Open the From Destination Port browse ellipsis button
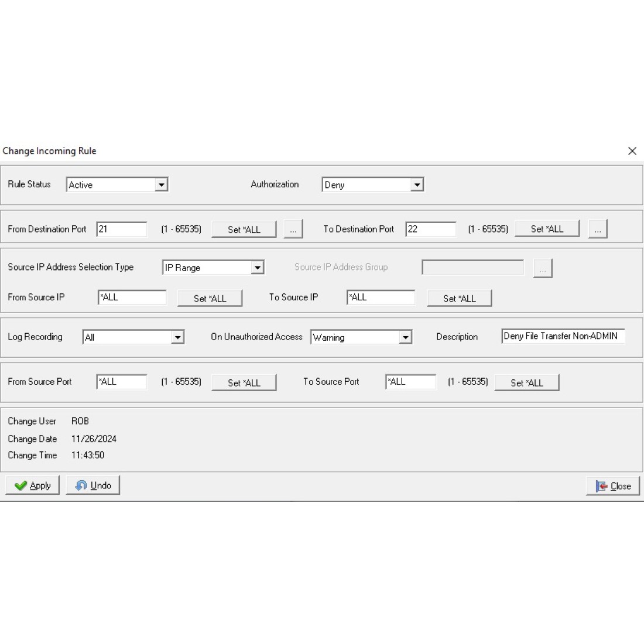This screenshot has width=644, height=644. point(293,229)
